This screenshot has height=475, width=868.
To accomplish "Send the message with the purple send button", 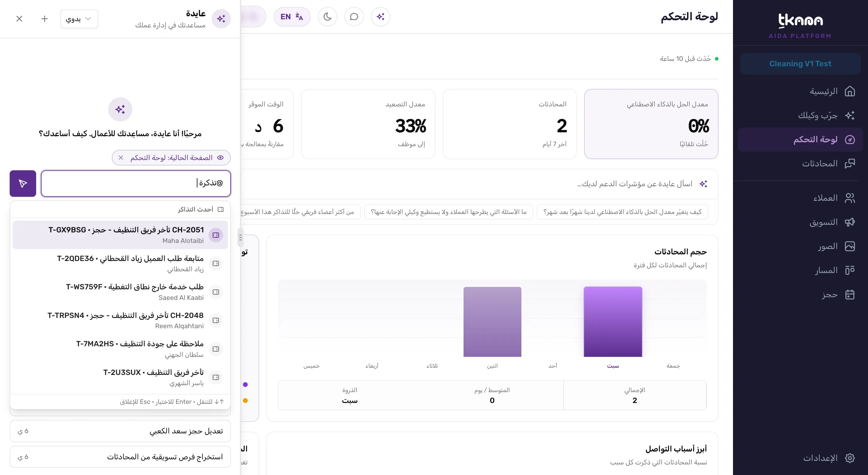I will pos(23,183).
